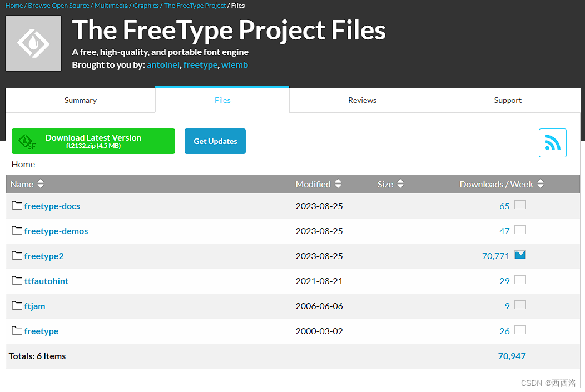Click the folder icon beside the freetype row

point(17,330)
